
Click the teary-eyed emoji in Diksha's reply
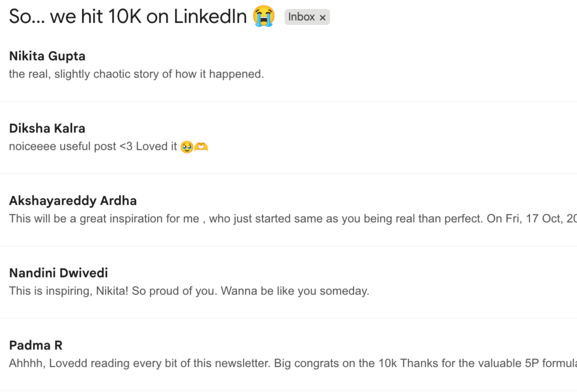tap(187, 147)
